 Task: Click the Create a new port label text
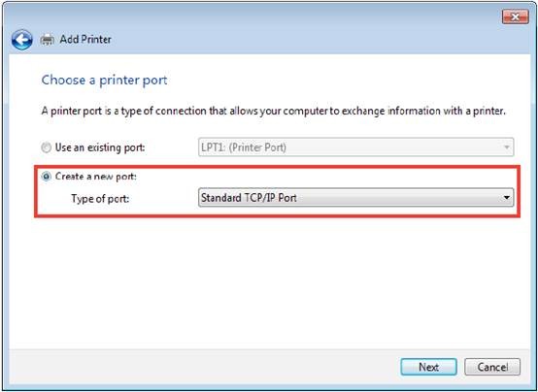(96, 177)
